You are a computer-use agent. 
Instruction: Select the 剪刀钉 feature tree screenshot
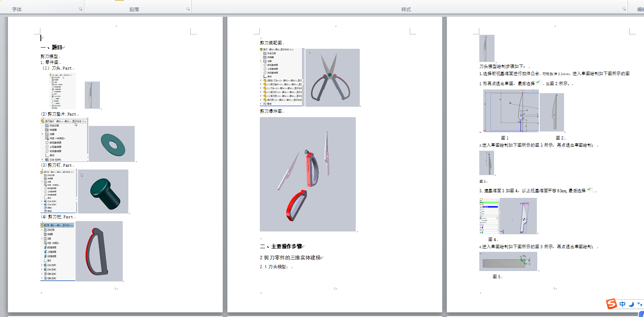pos(58,191)
